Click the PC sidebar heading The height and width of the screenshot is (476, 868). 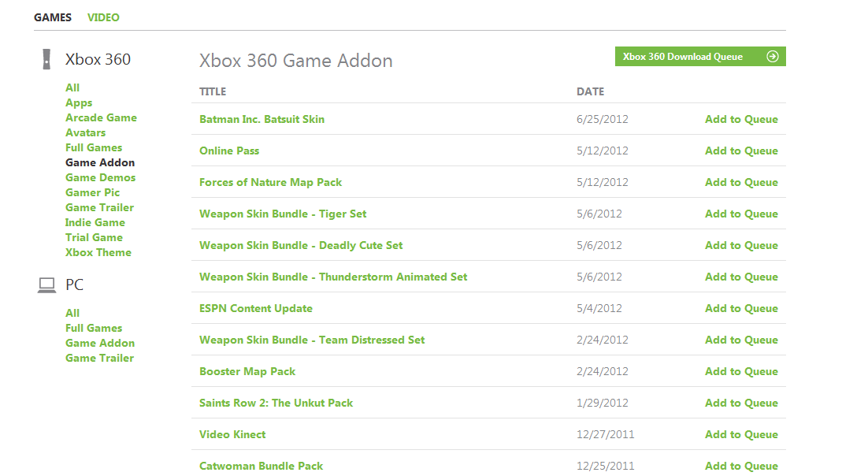tap(74, 284)
